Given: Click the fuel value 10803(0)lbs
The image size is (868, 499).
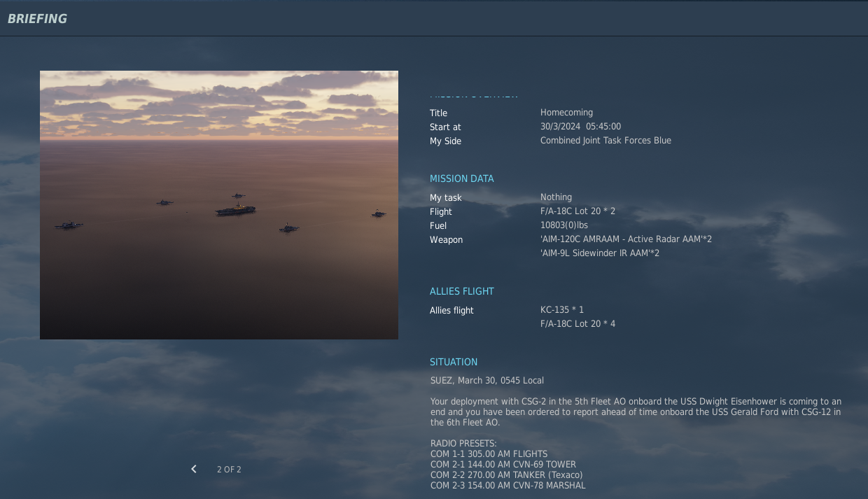Looking at the screenshot, I should (x=563, y=225).
